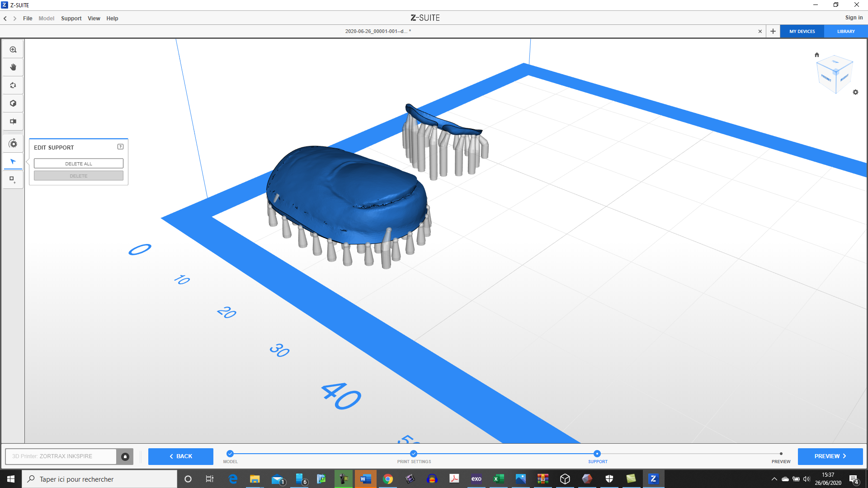868x488 pixels.
Task: Open the Support menu
Action: pyautogui.click(x=71, y=19)
